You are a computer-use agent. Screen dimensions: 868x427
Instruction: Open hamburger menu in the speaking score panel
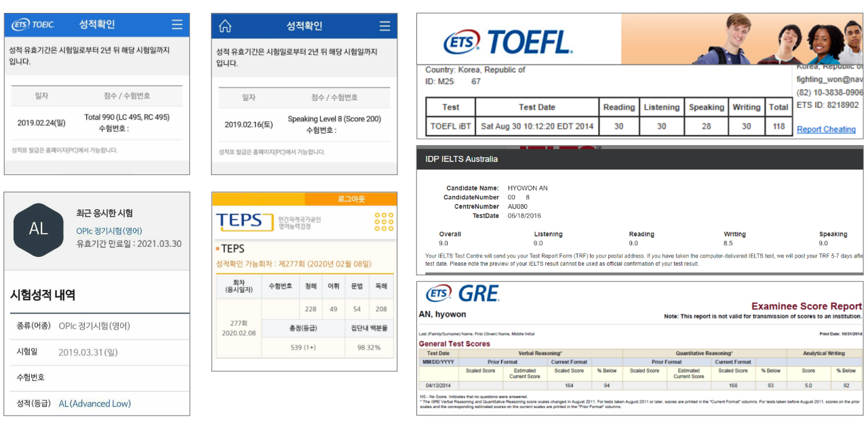tap(384, 26)
